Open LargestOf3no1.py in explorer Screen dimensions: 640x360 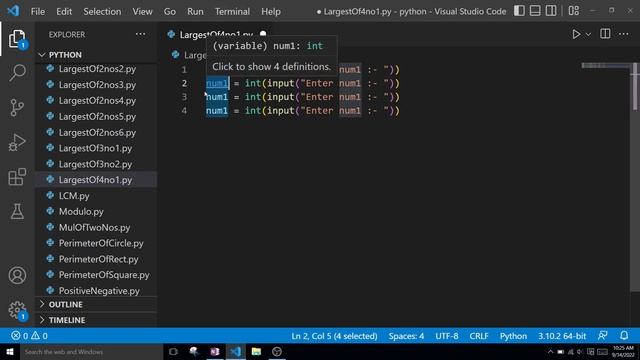96,148
